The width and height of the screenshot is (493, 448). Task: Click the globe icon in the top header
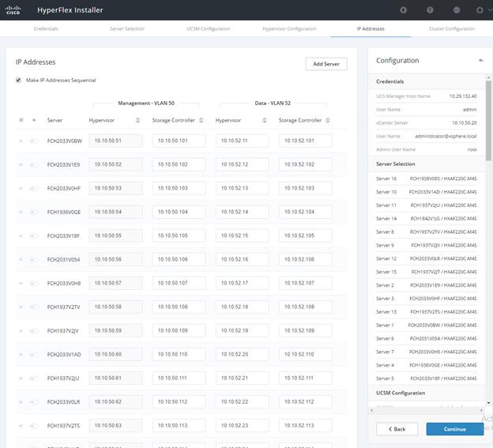457,10
